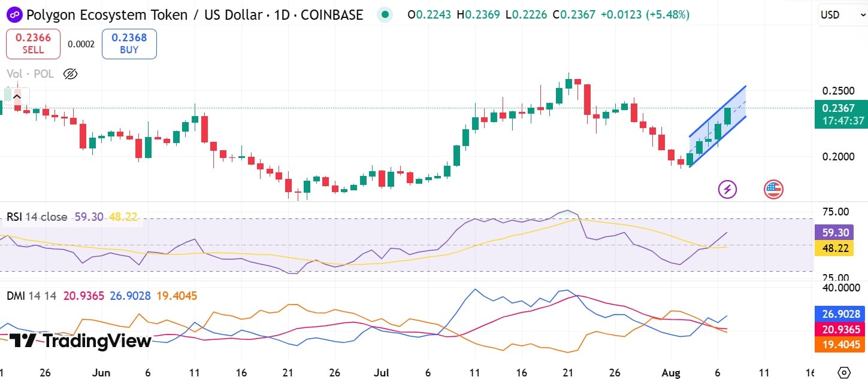Click the Aug label on the time axis
The width and height of the screenshot is (868, 383).
click(671, 372)
